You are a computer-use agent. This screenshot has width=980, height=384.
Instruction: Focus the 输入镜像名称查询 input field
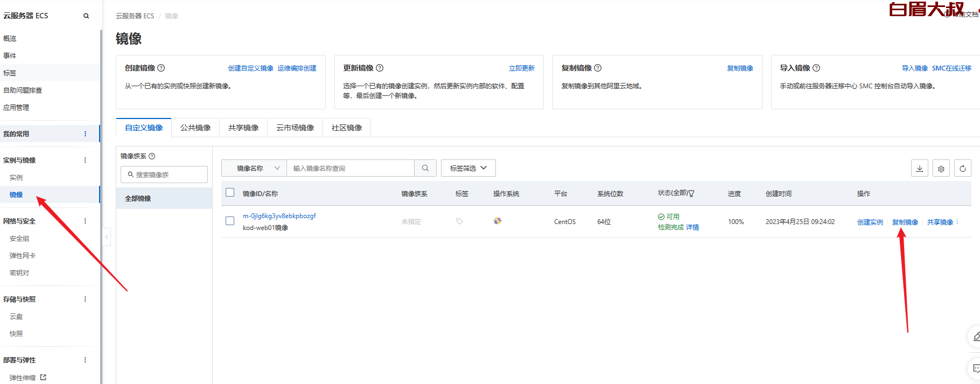tap(351, 168)
